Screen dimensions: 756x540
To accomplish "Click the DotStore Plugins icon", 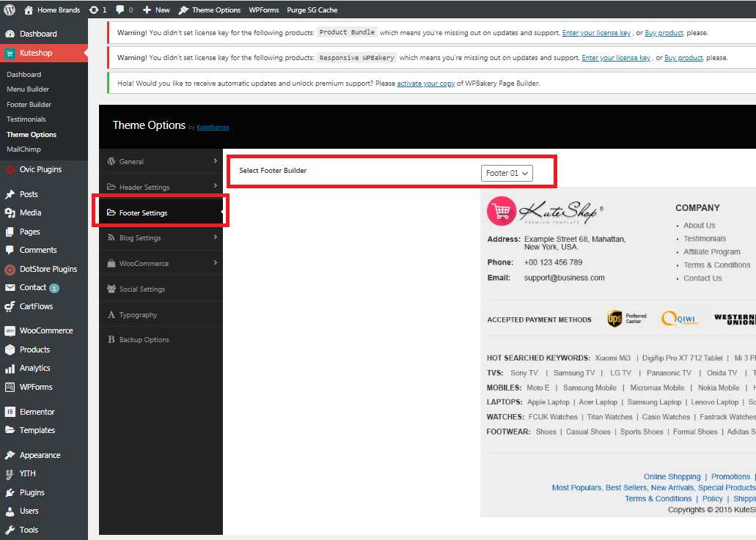I will pos(10,270).
